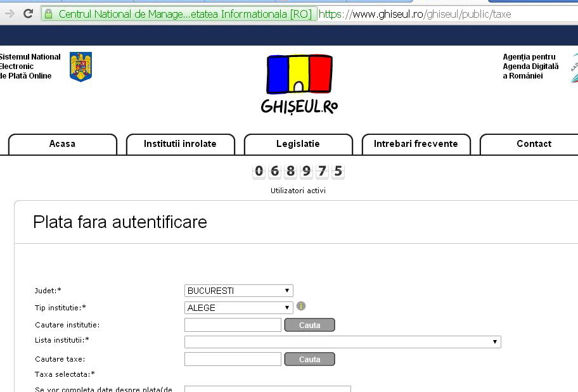Focus the Cautare taxe text field
The height and width of the screenshot is (392, 578).
233,359
